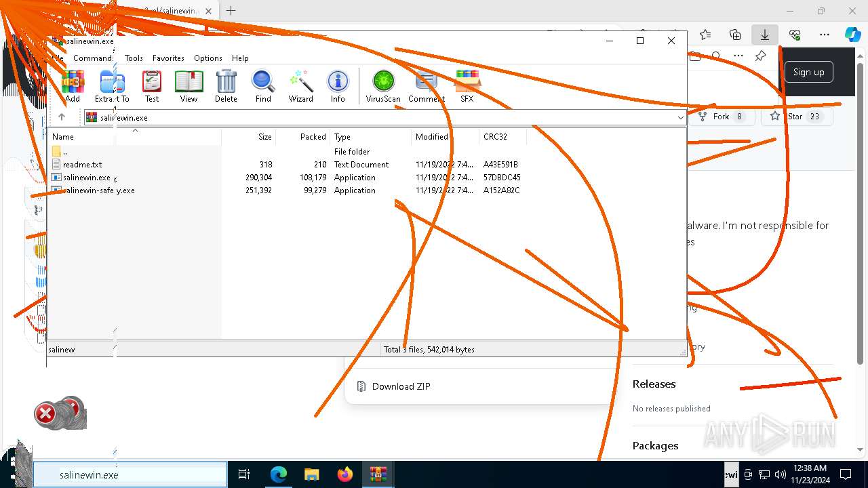
Task: Open the Commands menu
Action: pyautogui.click(x=94, y=58)
